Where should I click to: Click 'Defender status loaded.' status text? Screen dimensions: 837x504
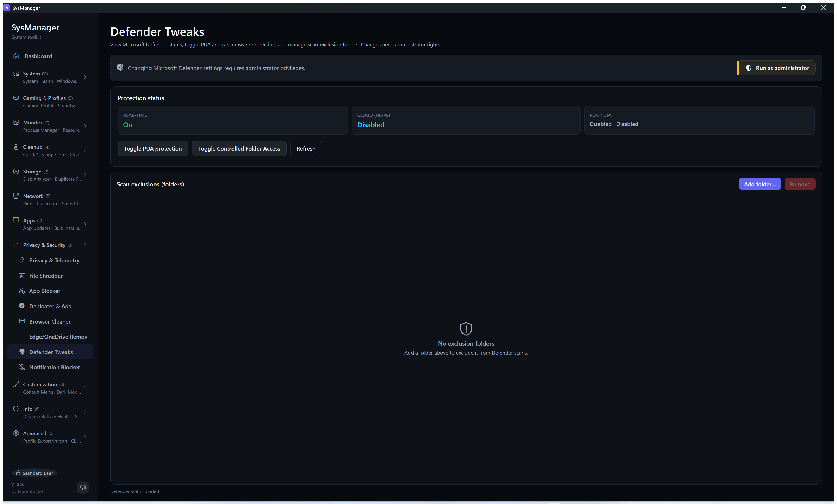pos(135,491)
